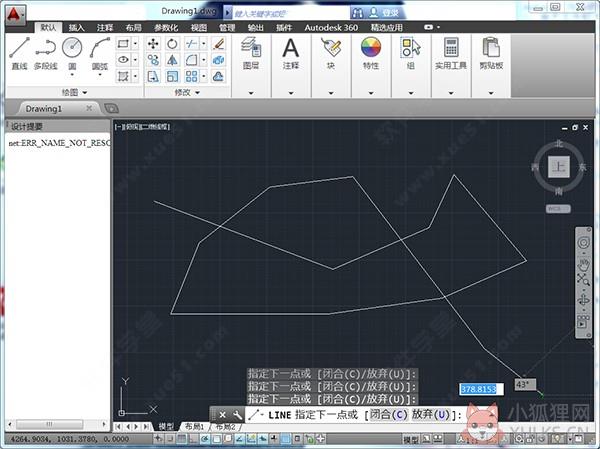Select the Rectangle draw tool
The width and height of the screenshot is (600, 449).
pyautogui.click(x=123, y=43)
